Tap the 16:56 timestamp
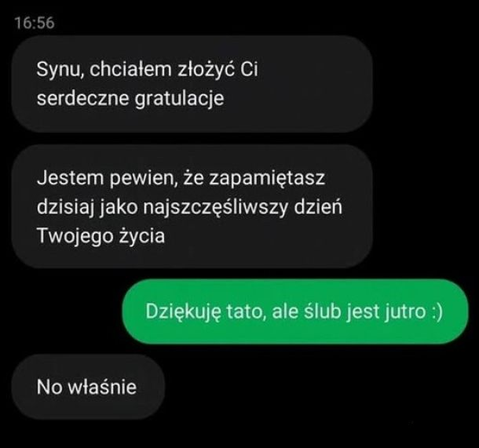Screen dimensions: 479x448 pyautogui.click(x=35, y=23)
